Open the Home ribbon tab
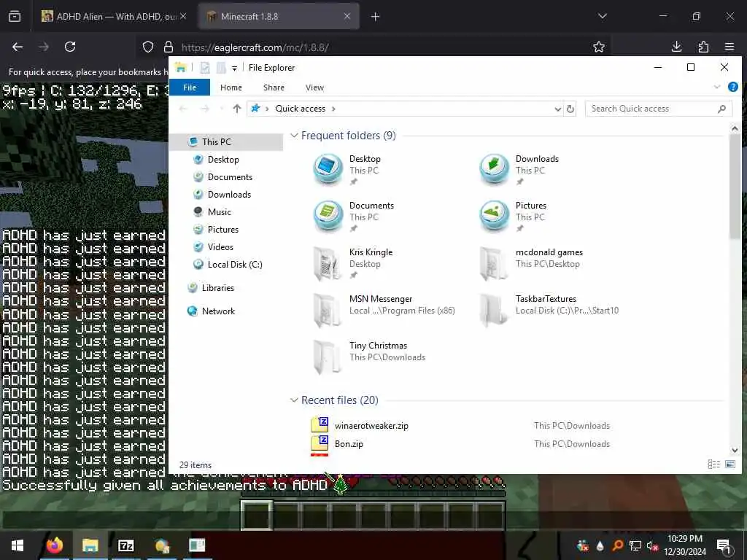Image resolution: width=747 pixels, height=560 pixels. (x=231, y=87)
